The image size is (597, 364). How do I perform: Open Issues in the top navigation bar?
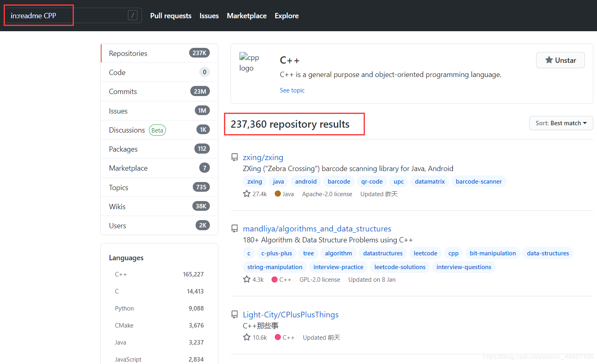[x=209, y=16]
